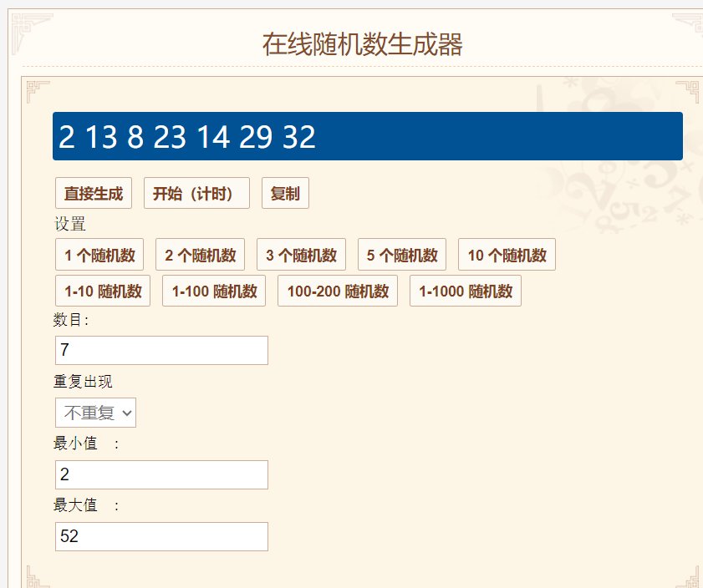
Task: Set range with 1-1000 随机数 button
Action: (x=466, y=291)
